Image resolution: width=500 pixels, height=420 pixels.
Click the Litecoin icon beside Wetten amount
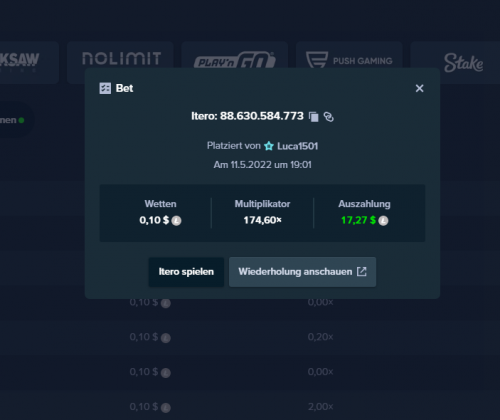click(176, 221)
